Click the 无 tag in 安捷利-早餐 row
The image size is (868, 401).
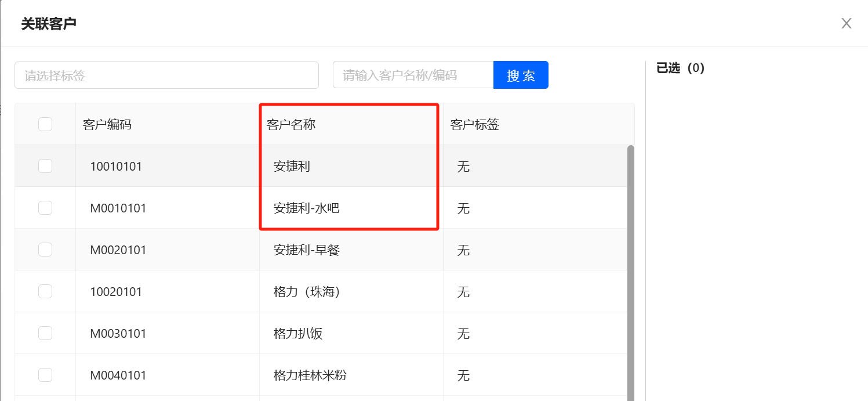pos(463,250)
